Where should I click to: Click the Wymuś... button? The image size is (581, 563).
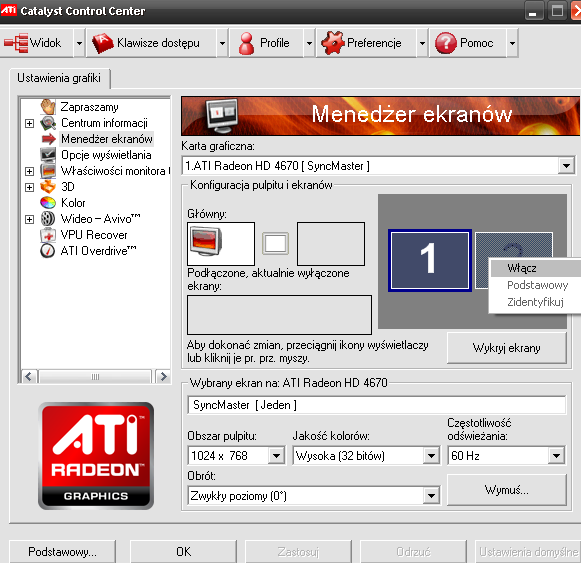(507, 490)
